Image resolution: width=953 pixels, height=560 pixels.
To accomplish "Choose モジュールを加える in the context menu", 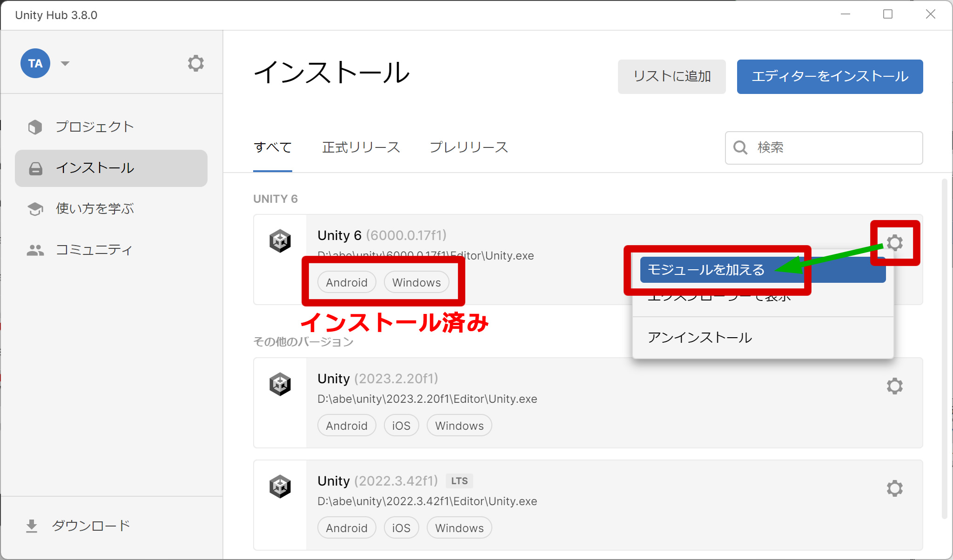I will click(763, 270).
